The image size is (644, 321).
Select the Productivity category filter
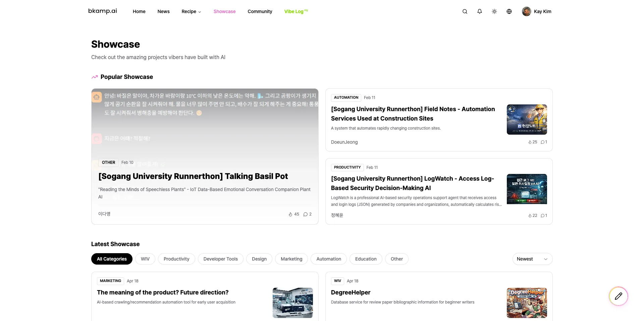click(x=176, y=259)
